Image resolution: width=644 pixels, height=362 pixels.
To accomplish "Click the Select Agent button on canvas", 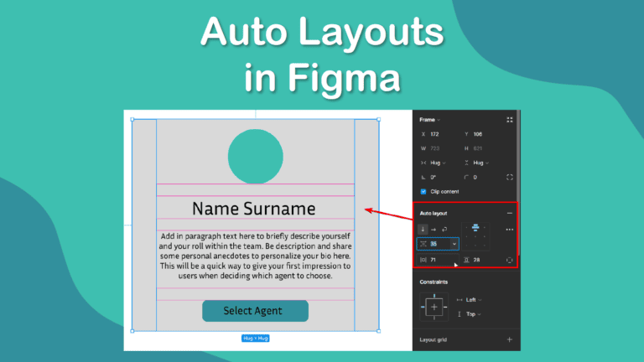I will coord(255,311).
